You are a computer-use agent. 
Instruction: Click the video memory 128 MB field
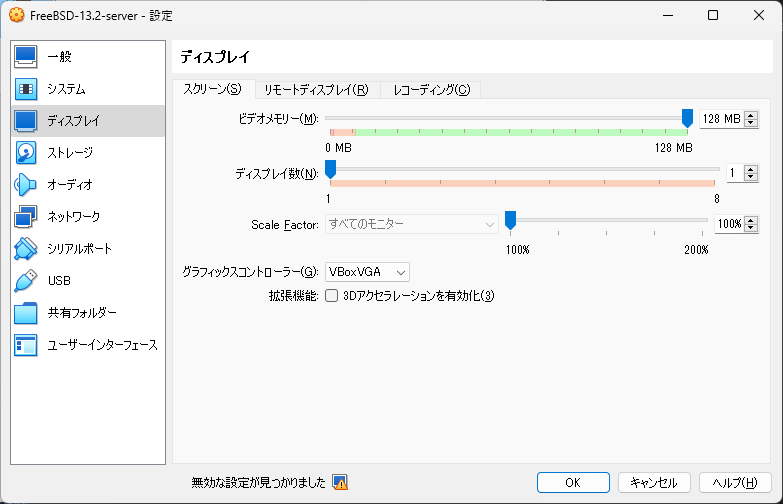coord(721,119)
